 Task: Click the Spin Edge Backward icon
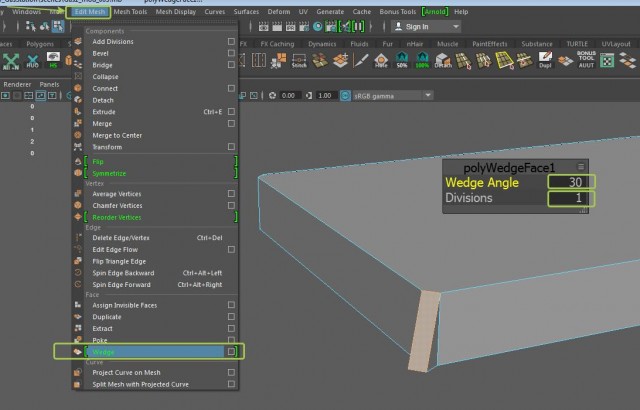point(78,273)
